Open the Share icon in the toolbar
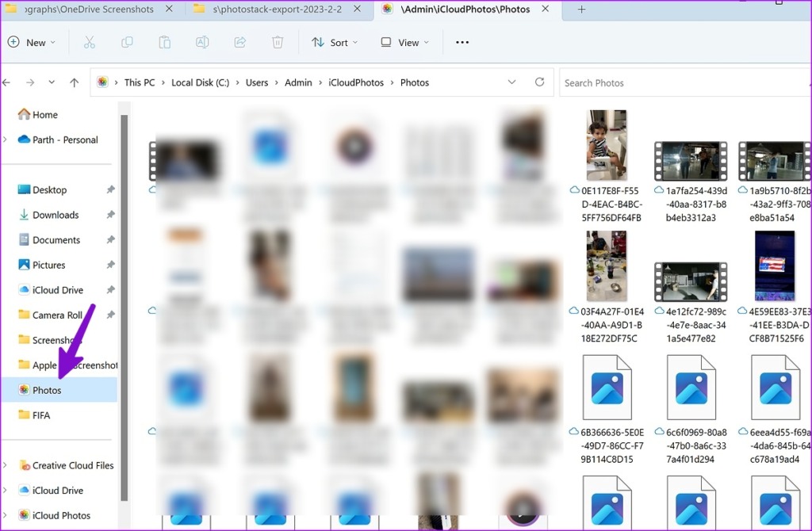This screenshot has width=812, height=531. [x=239, y=42]
